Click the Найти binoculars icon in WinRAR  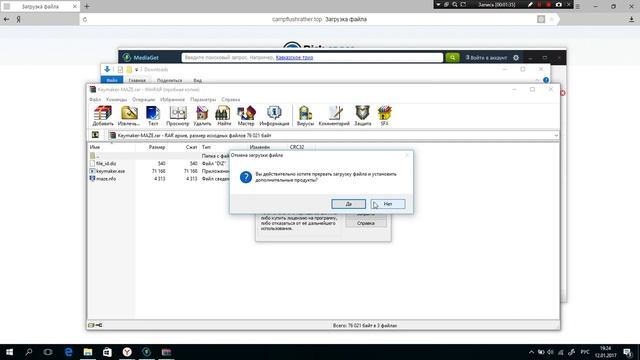tap(223, 116)
